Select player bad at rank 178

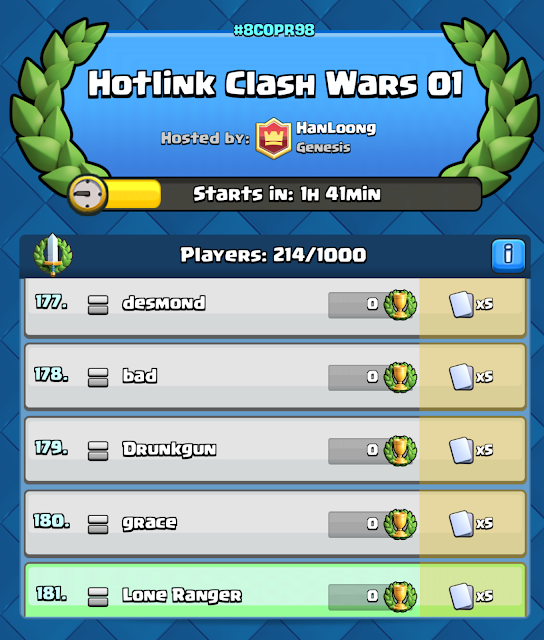[x=275, y=376]
